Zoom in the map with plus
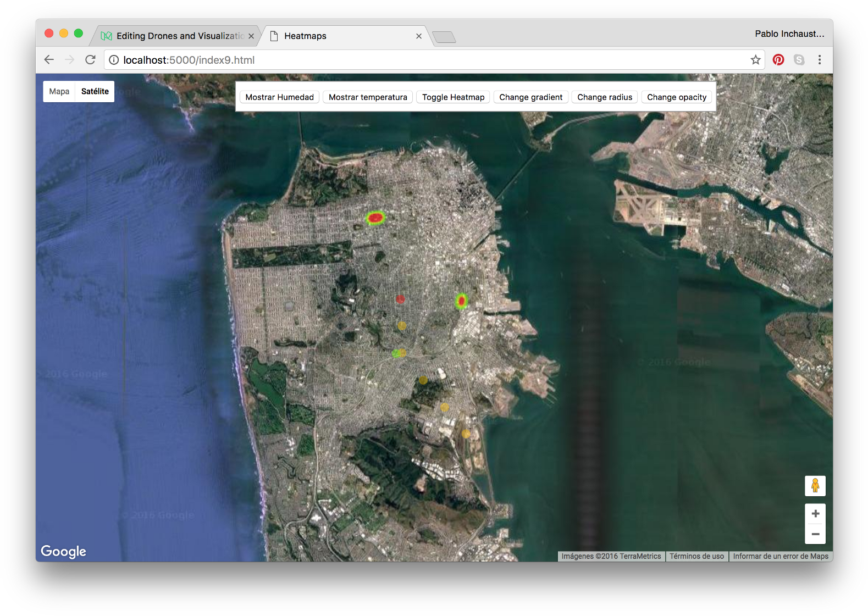The height and width of the screenshot is (616, 868). (x=815, y=514)
